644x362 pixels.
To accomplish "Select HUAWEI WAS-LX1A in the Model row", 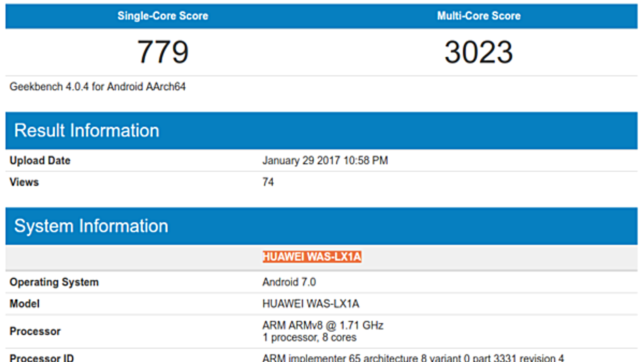I will coord(311,304).
